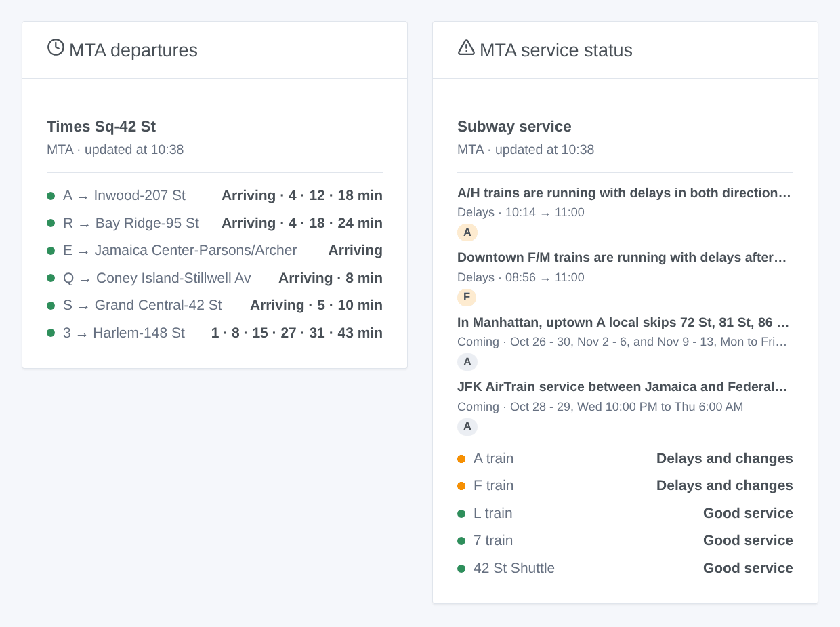Select the MTA departures card title
The width and height of the screenshot is (840, 627).
133,50
